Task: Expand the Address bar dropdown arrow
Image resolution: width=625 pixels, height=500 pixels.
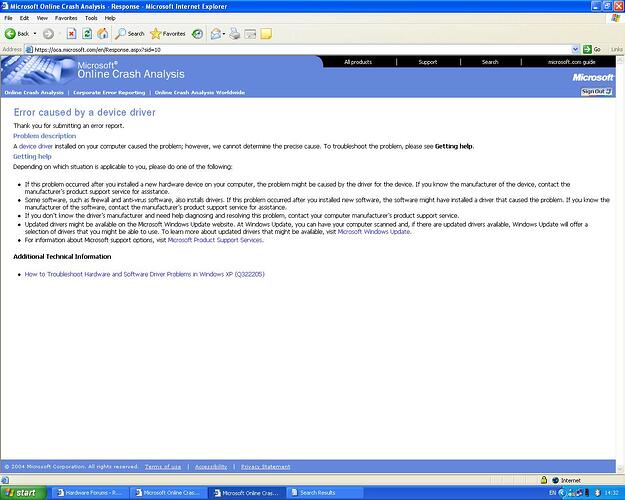Action: (575, 49)
